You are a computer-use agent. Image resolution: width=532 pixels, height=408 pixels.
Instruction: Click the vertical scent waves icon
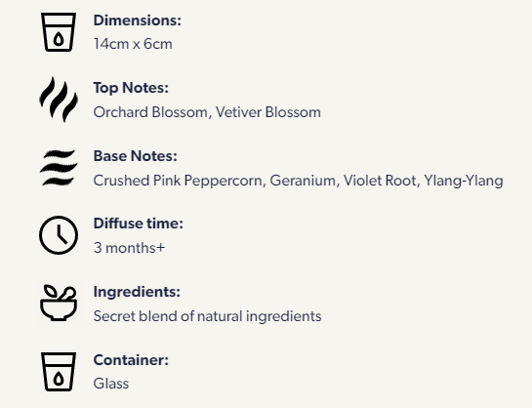click(x=59, y=100)
